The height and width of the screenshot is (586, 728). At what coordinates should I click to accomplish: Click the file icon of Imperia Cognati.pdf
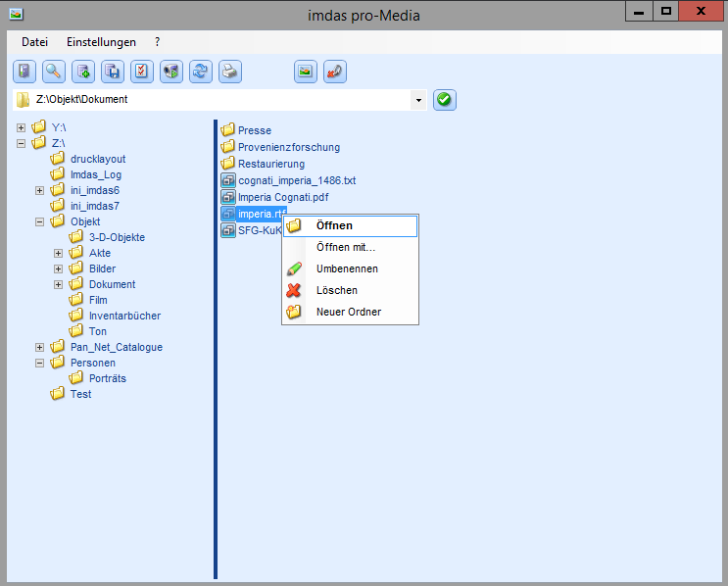click(228, 197)
